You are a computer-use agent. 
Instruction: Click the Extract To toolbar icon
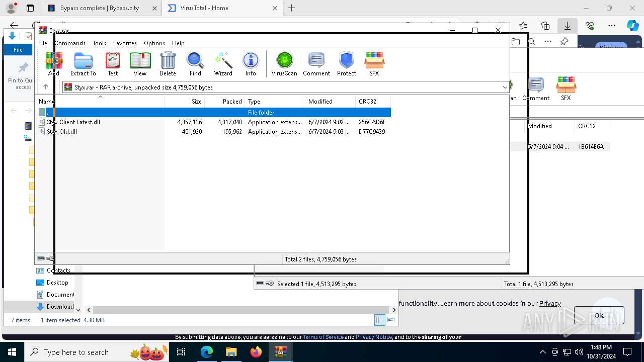(x=83, y=64)
